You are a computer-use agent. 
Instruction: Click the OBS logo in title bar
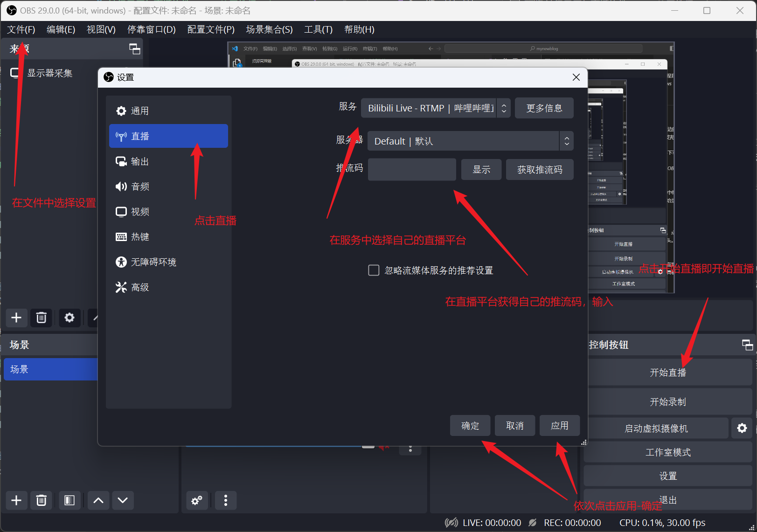(x=12, y=10)
